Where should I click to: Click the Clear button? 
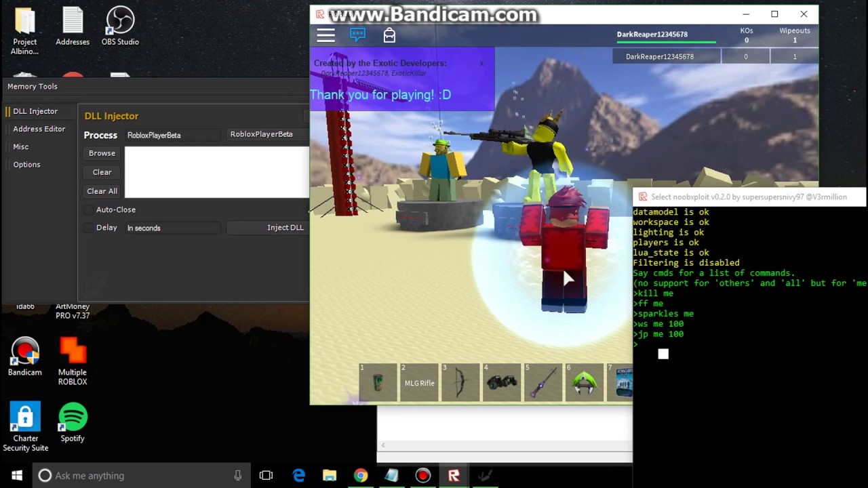coord(102,172)
